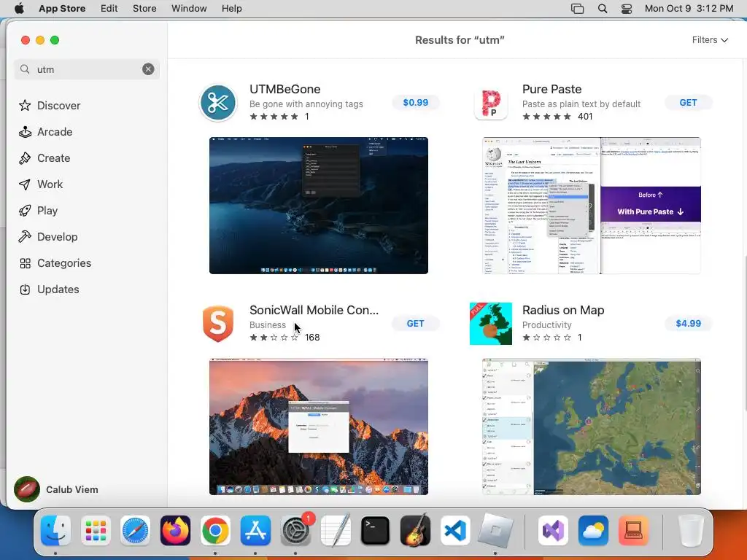View the UTMBeGone screenshot preview
This screenshot has height=560, width=747.
319,205
